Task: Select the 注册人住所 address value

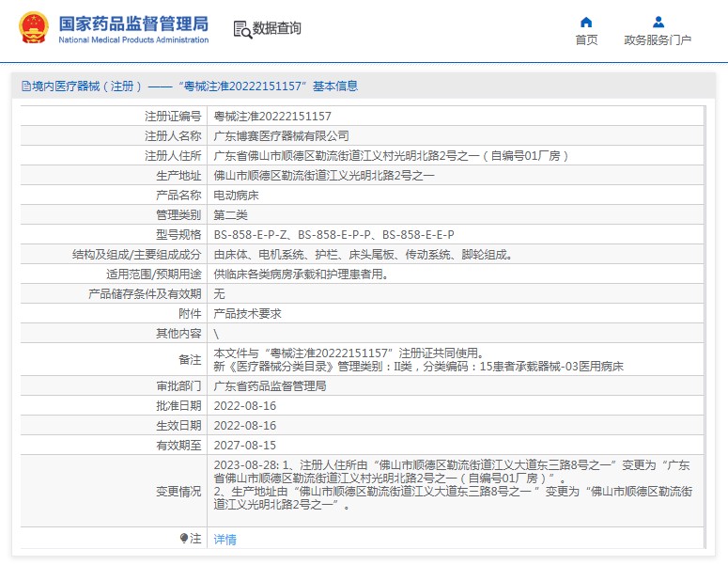Action: tap(391, 156)
